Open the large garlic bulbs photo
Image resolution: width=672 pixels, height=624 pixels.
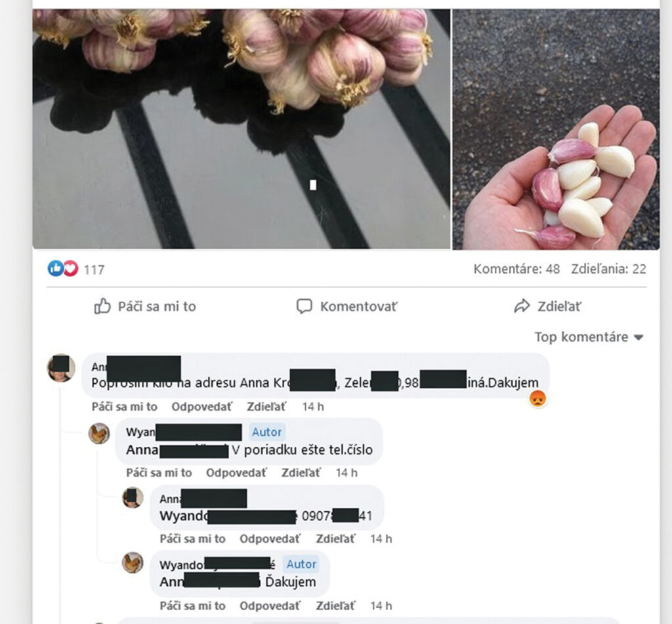click(241, 129)
